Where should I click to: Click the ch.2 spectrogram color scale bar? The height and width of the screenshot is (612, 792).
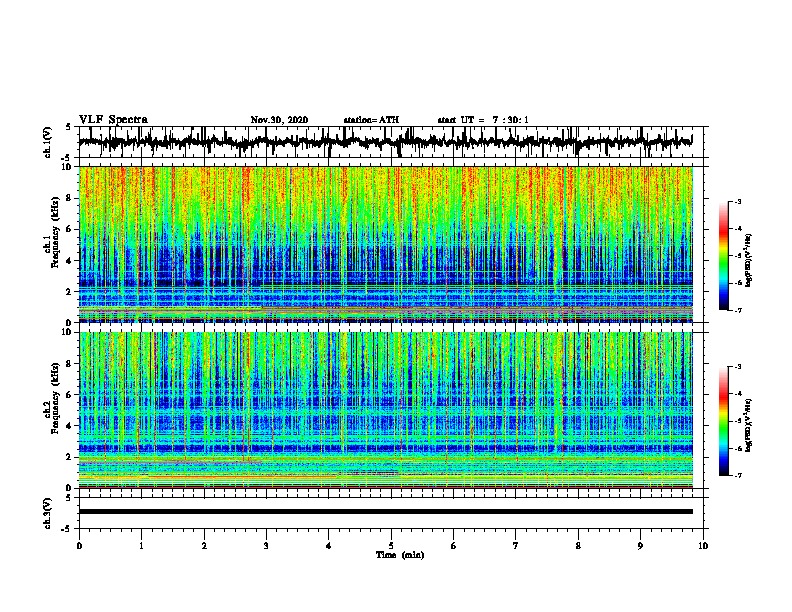point(723,421)
